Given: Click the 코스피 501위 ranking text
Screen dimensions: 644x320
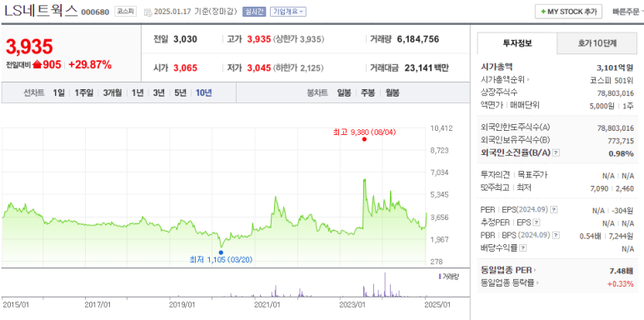Looking at the screenshot, I should tap(612, 80).
